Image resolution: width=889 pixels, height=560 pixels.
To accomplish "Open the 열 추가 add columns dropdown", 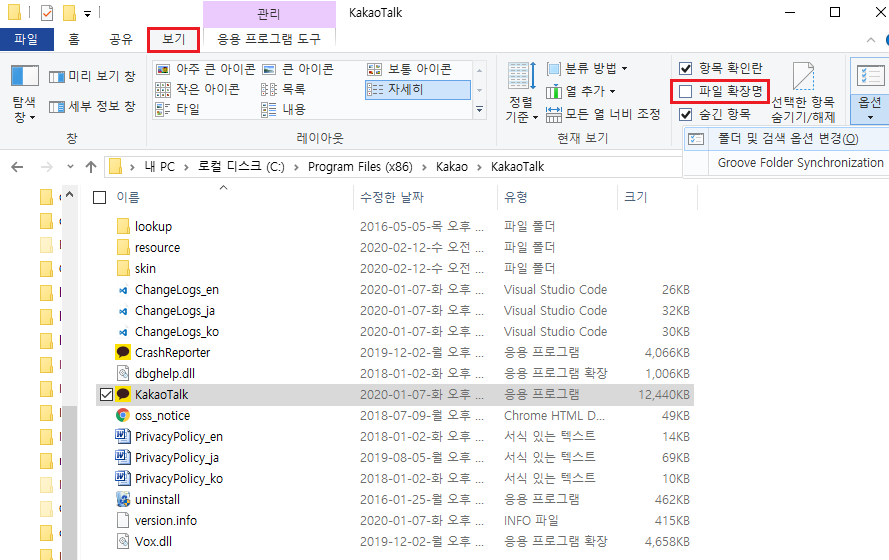I will coord(581,91).
